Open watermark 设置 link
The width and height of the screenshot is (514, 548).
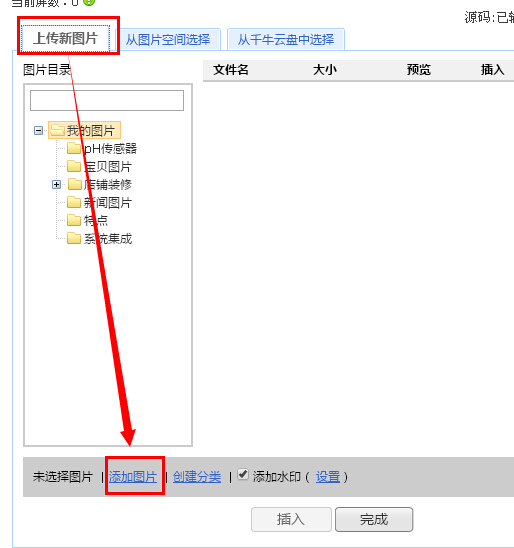point(328,477)
